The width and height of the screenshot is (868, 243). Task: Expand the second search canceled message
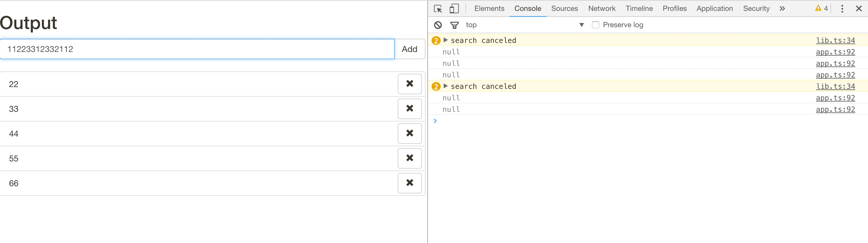tap(446, 86)
